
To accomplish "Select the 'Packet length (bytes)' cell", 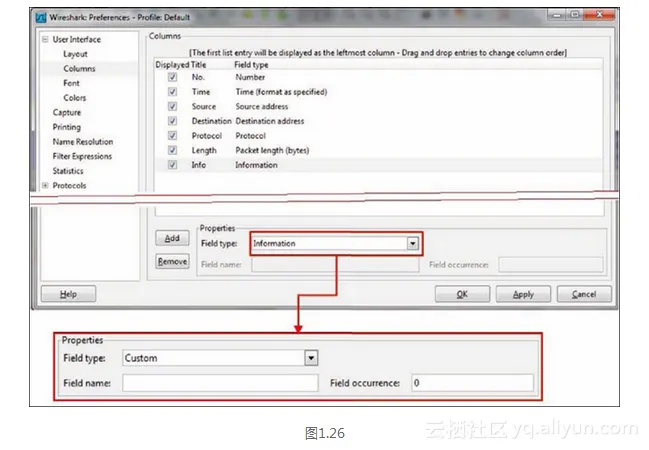I will click(272, 150).
